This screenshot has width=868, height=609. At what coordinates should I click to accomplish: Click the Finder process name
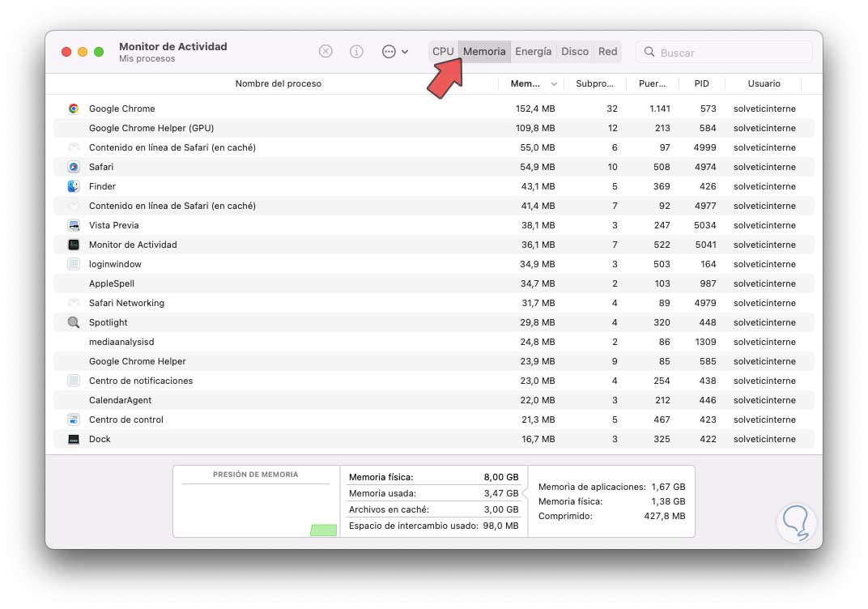click(102, 186)
